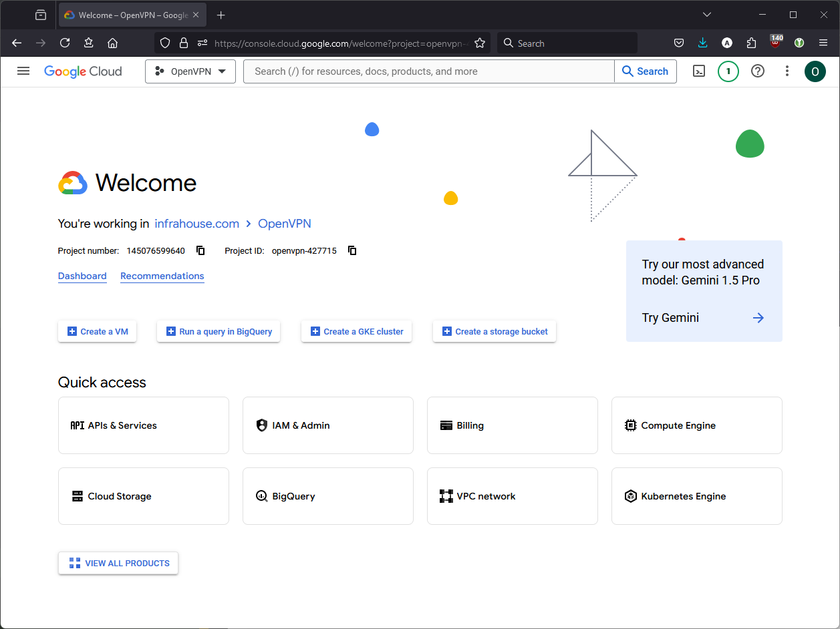
Task: Open the Try Gemini link text
Action: tap(670, 318)
